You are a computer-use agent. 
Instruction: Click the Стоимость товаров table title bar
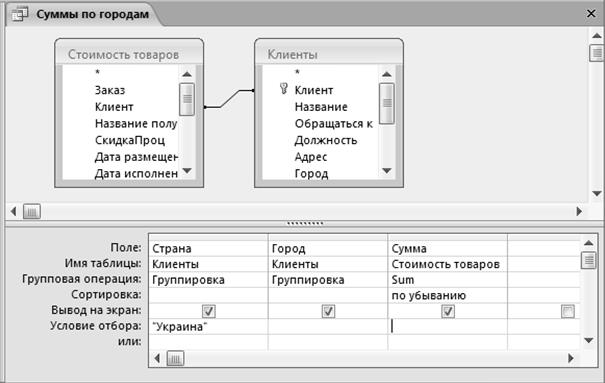pyautogui.click(x=129, y=54)
